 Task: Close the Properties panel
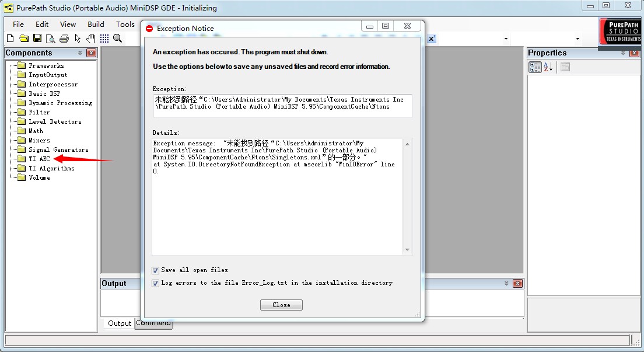click(x=635, y=53)
